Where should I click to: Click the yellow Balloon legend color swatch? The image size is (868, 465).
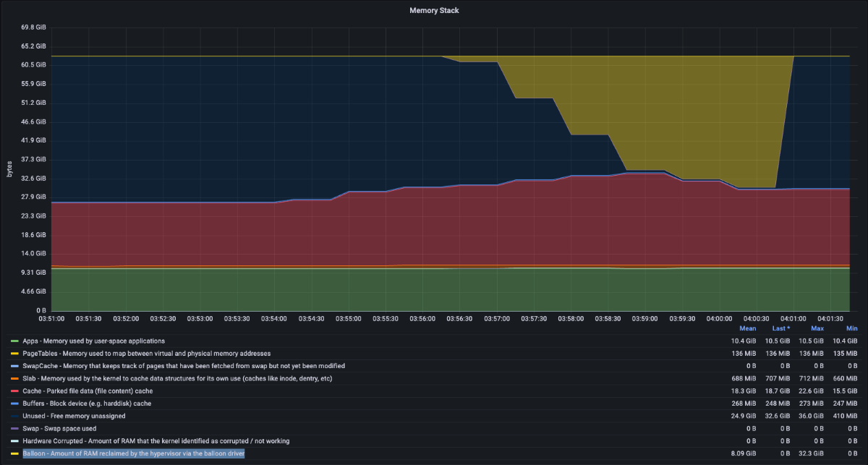[14, 453]
